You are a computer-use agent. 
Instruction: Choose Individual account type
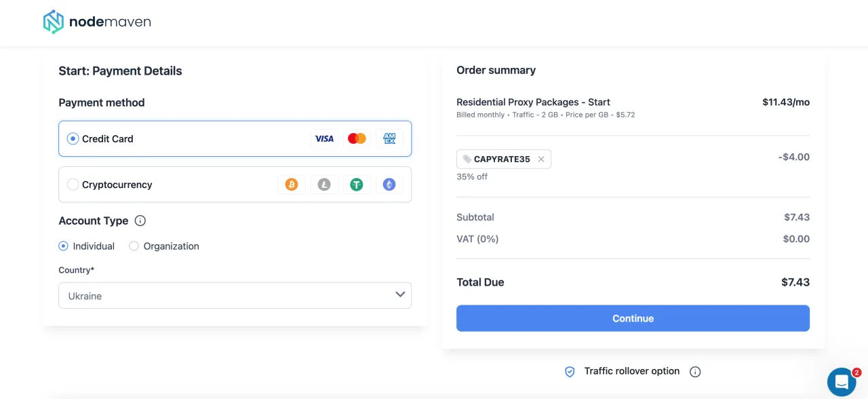(64, 246)
